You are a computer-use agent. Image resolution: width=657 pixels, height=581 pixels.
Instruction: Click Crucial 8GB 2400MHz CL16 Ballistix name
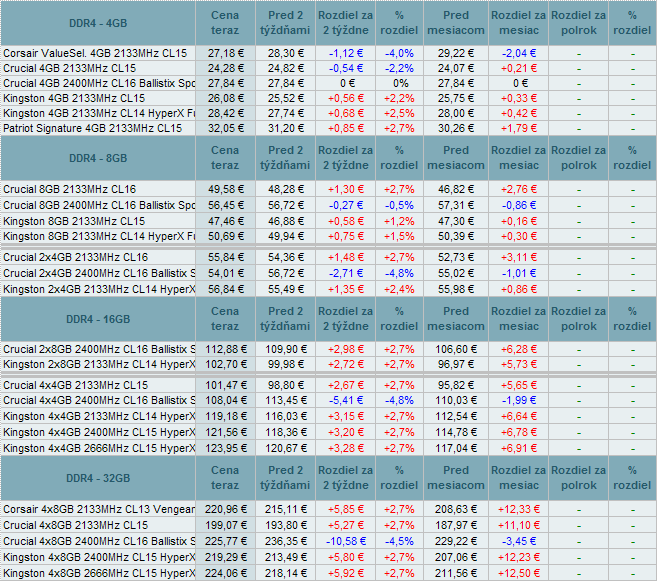pos(99,205)
